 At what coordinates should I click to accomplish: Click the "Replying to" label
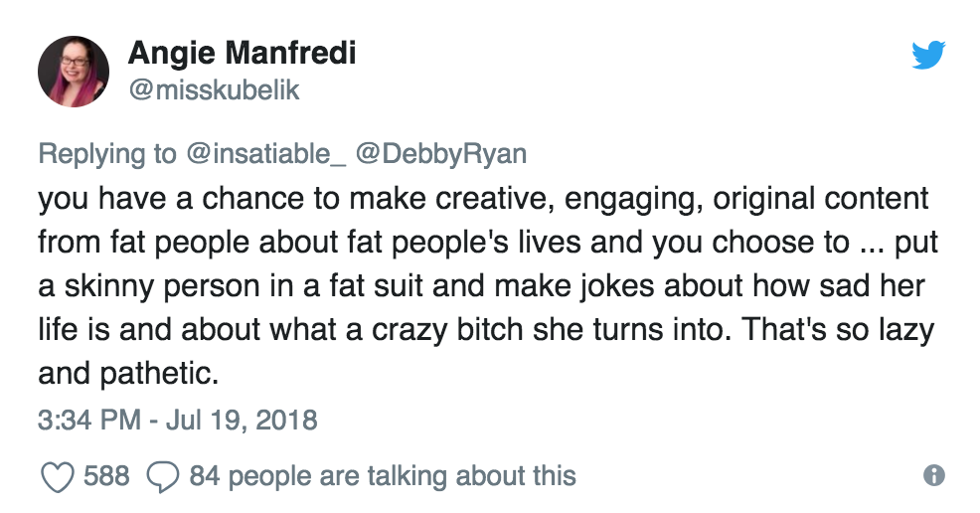pyautogui.click(x=107, y=154)
